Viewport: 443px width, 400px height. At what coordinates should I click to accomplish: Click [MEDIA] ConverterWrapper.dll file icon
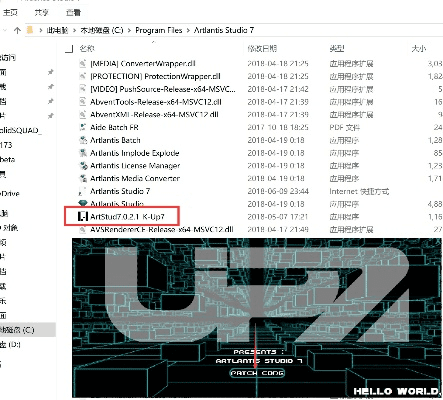[83, 64]
